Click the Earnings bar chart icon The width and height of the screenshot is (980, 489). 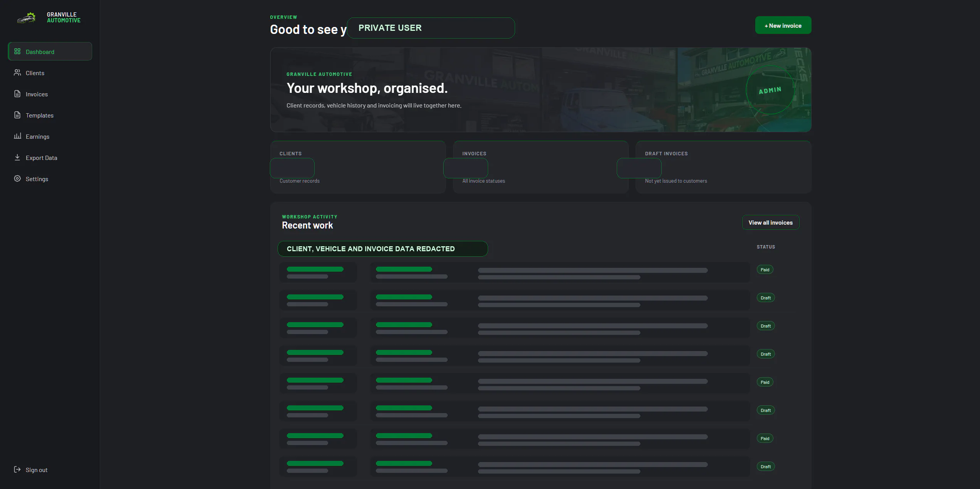point(17,136)
